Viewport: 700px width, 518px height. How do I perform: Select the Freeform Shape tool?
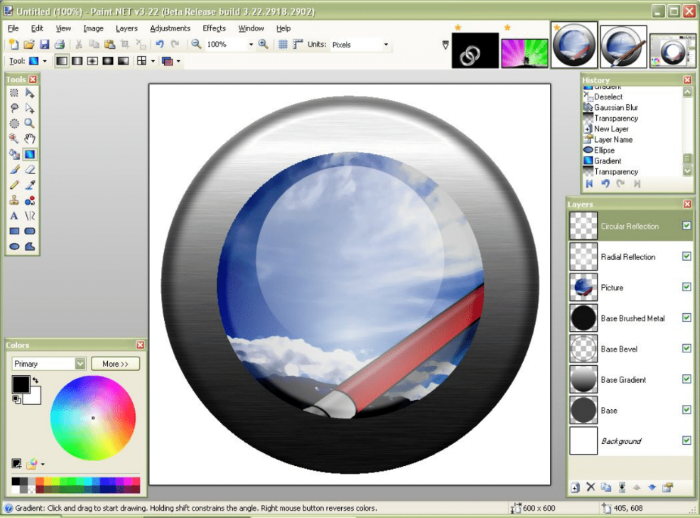[30, 246]
